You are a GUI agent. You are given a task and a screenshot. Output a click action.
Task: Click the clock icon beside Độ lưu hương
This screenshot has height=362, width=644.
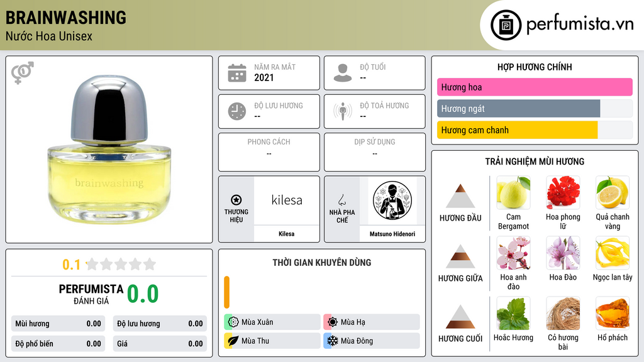pos(237,111)
